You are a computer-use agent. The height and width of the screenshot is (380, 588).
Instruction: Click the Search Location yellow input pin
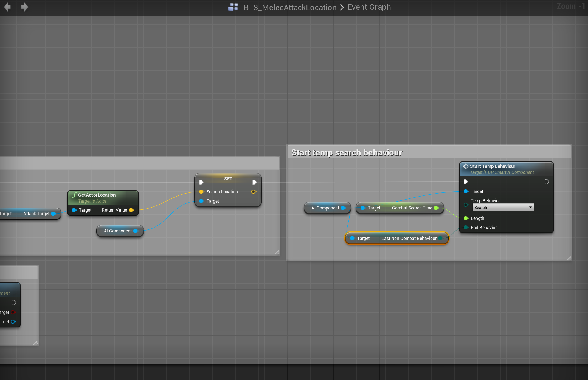click(201, 192)
